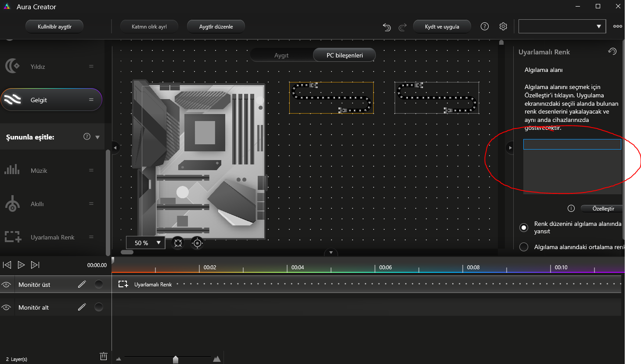Edit Monitör alt layer with pencil icon
This screenshot has width=641, height=364.
82,307
